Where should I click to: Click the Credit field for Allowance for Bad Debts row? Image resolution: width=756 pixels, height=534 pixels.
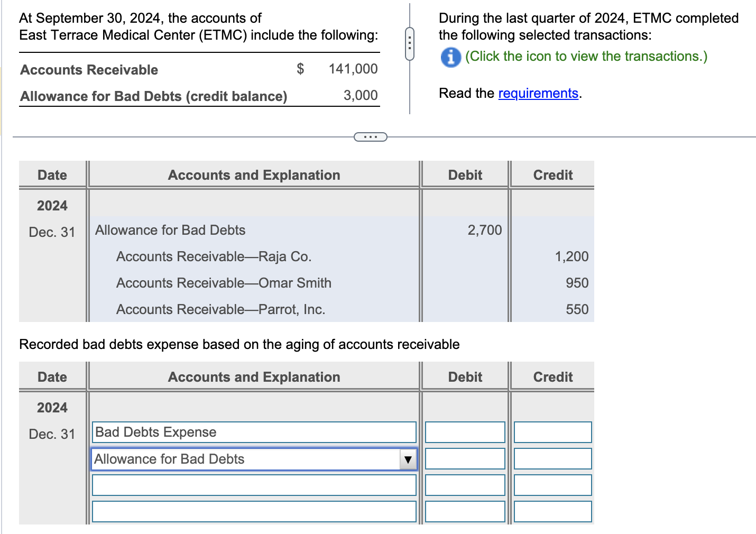point(552,458)
